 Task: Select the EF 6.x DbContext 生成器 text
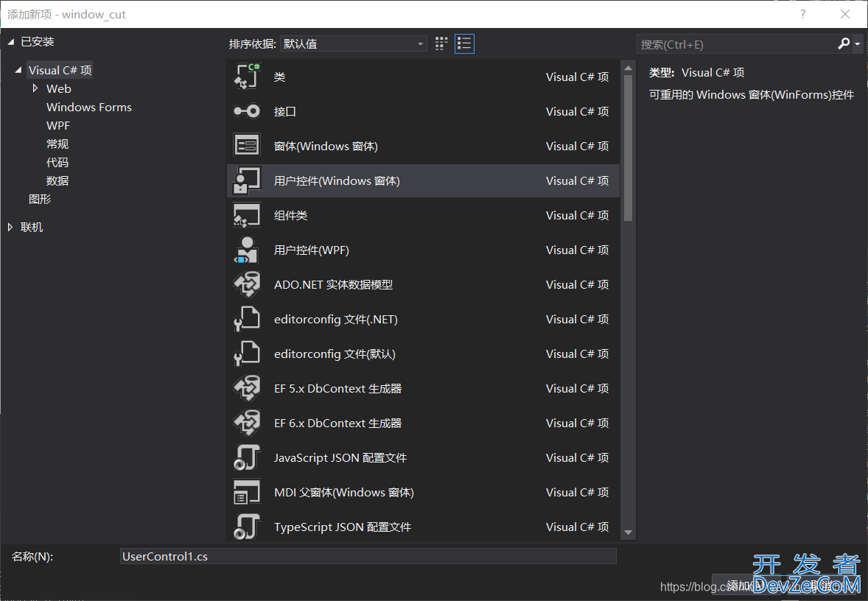[337, 423]
